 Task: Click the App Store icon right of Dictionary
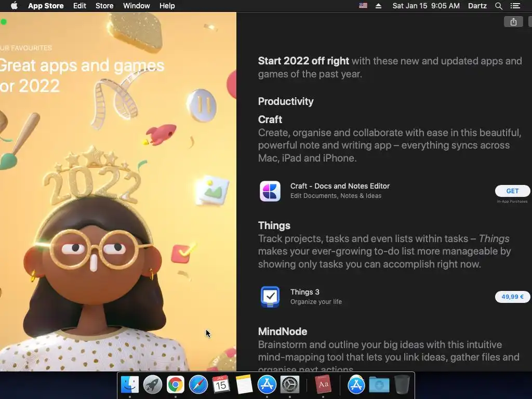356,384
